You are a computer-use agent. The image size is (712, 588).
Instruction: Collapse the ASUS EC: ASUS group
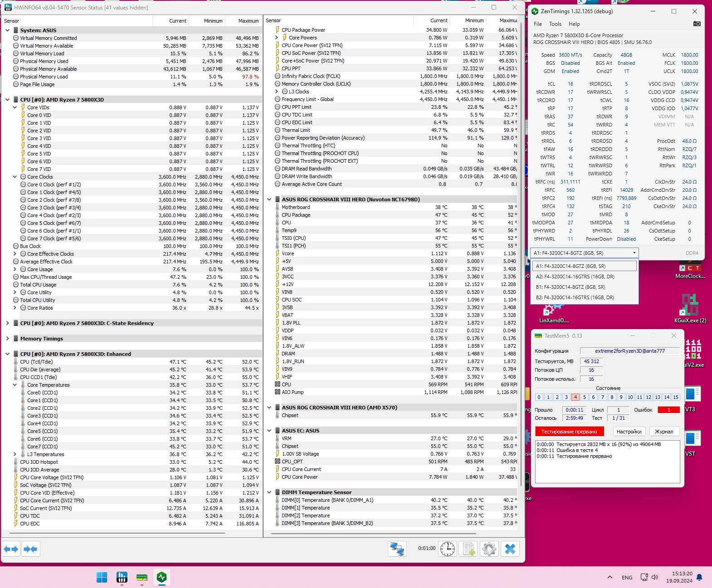pos(269,431)
